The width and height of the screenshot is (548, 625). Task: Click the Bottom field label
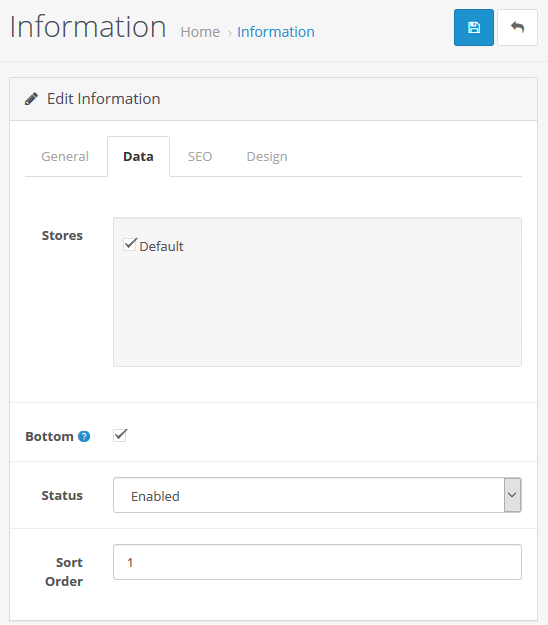point(49,436)
